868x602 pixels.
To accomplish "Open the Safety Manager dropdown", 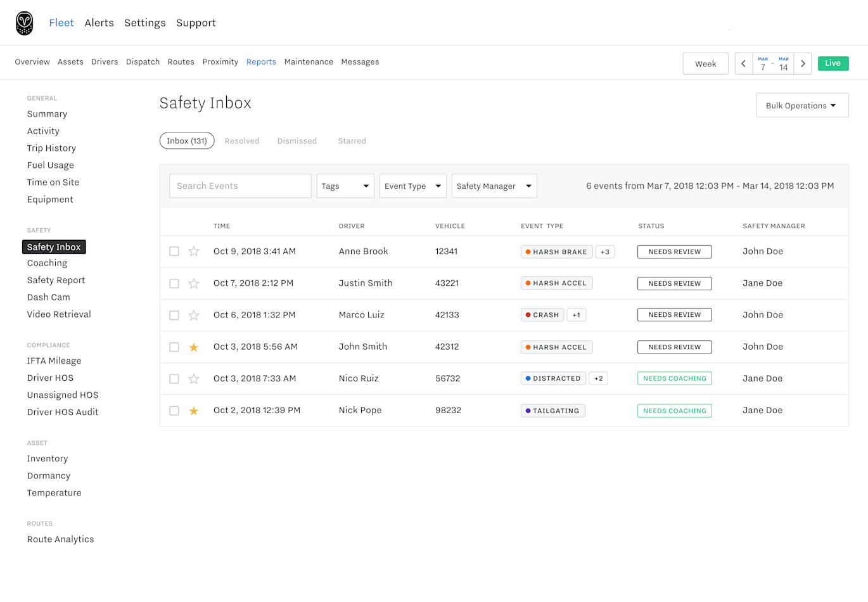I will tap(494, 186).
